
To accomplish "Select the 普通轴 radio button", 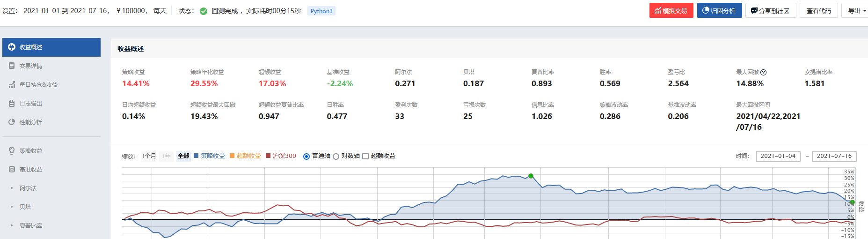I will pos(306,157).
